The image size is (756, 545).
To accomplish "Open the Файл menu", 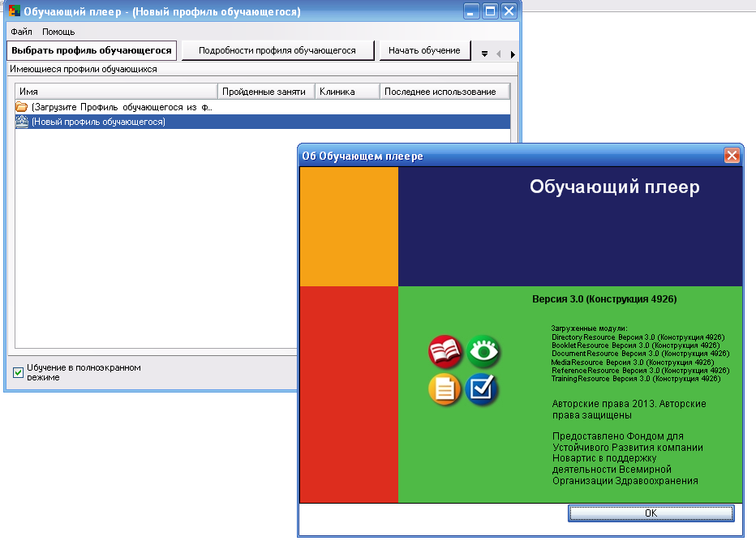I will (x=22, y=32).
